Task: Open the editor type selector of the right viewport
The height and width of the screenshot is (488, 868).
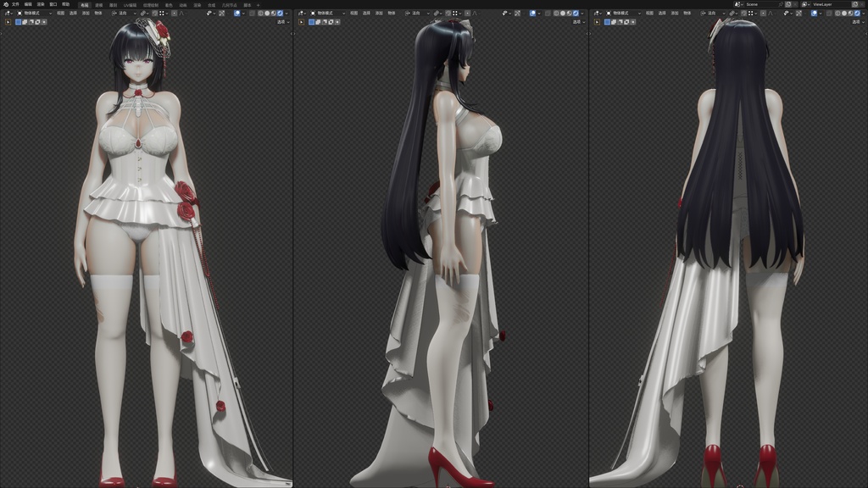Action: (598, 14)
